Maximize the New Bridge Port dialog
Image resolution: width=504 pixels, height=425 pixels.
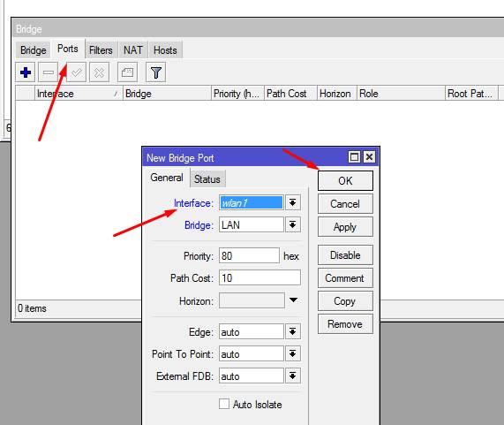[354, 157]
